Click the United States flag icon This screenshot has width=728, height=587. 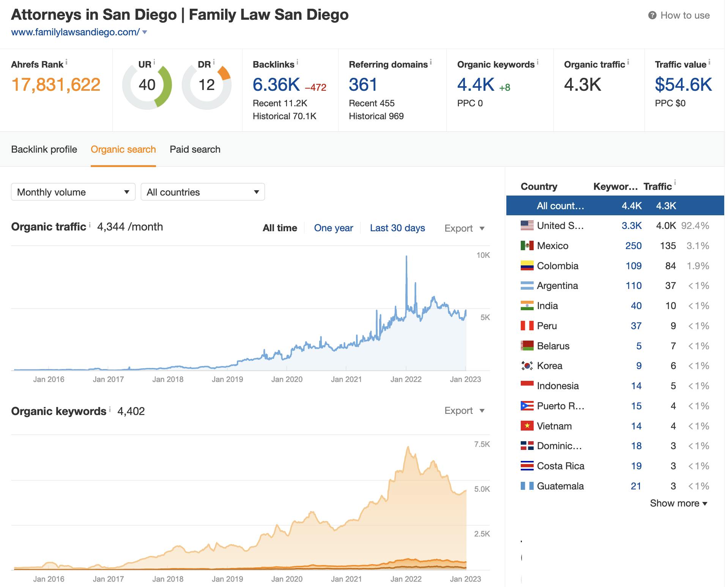click(x=527, y=226)
